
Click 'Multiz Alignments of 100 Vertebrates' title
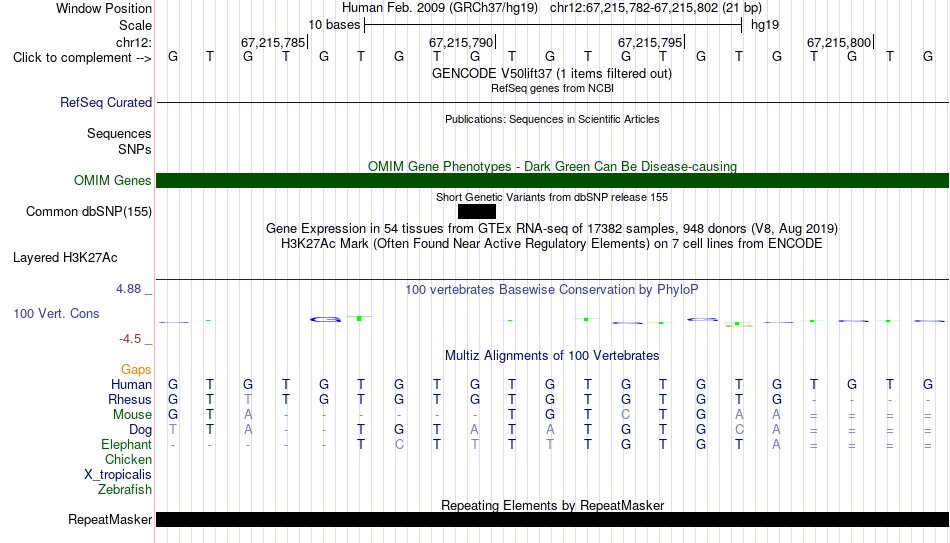coord(552,356)
